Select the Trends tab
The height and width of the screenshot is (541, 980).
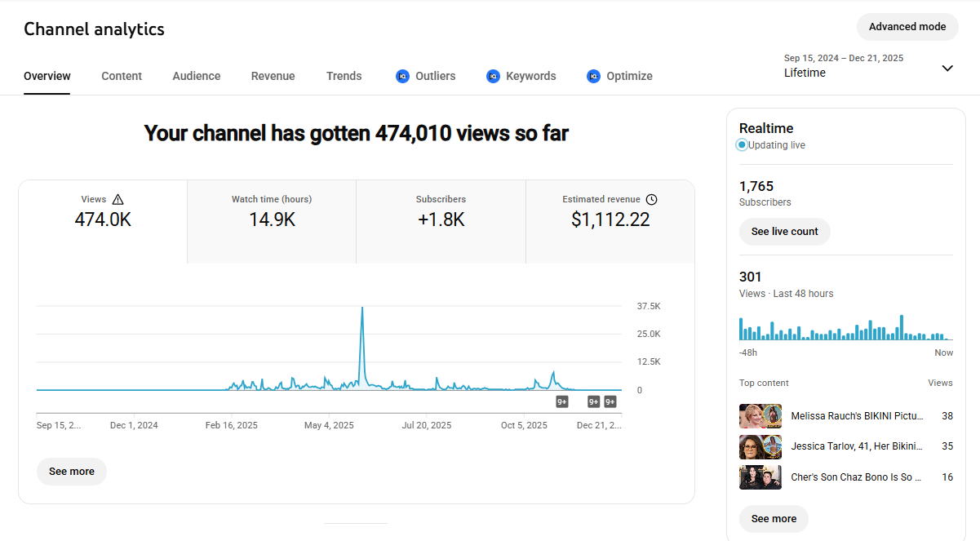pyautogui.click(x=344, y=76)
